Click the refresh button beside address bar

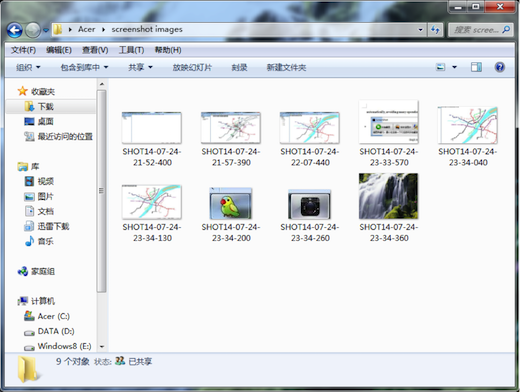pyautogui.click(x=435, y=30)
